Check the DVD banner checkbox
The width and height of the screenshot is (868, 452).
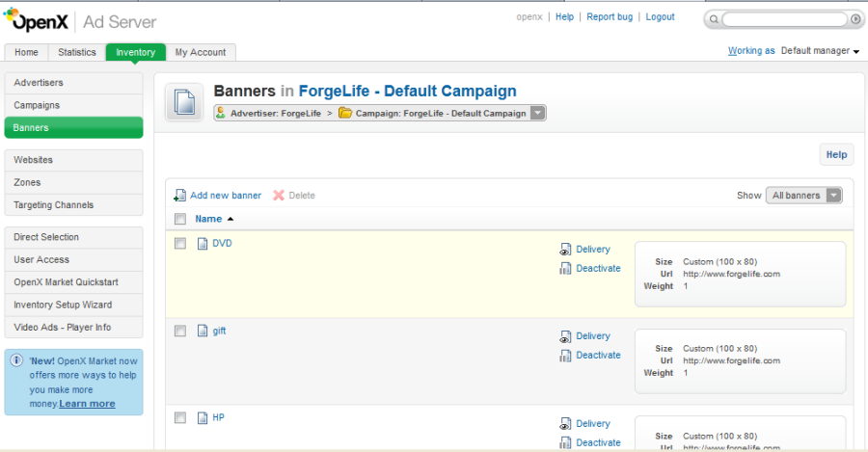tap(180, 244)
